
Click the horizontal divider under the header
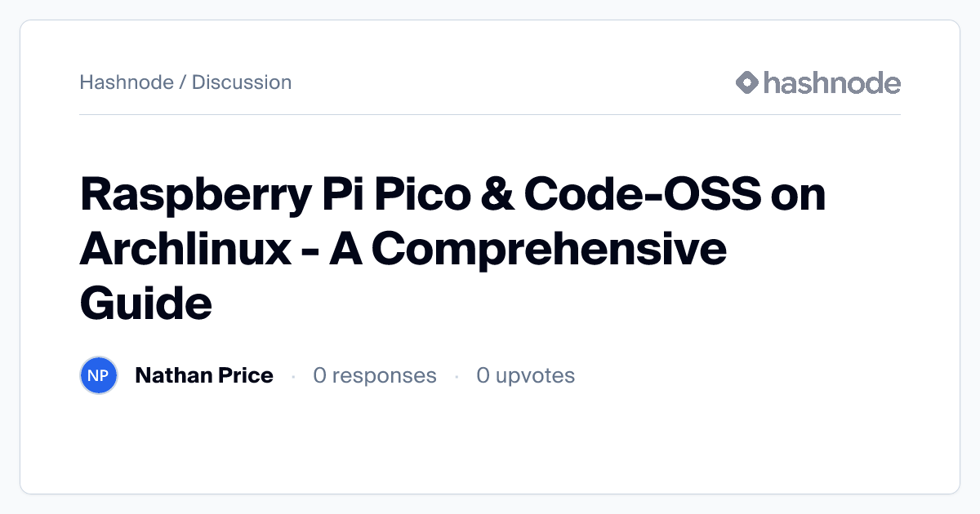[x=490, y=115]
